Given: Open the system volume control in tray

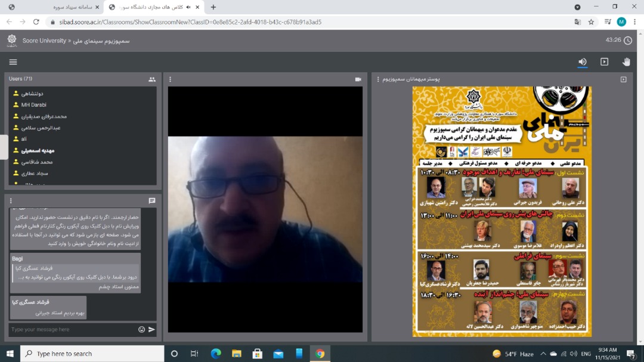Looking at the screenshot, I should click(574, 354).
